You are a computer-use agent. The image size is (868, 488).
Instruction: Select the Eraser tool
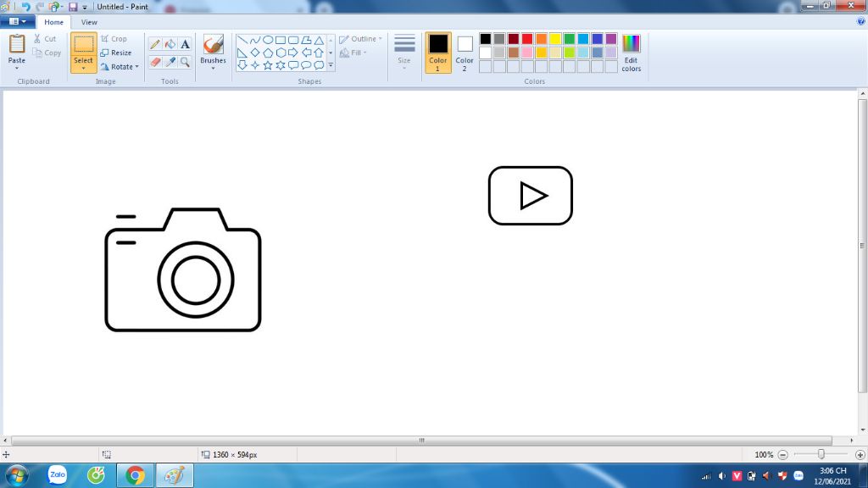point(156,62)
